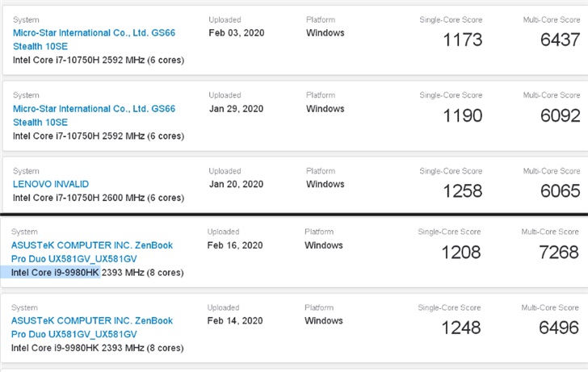Select the multi-core score 6065
Screen dimensions: 588x372
point(560,190)
